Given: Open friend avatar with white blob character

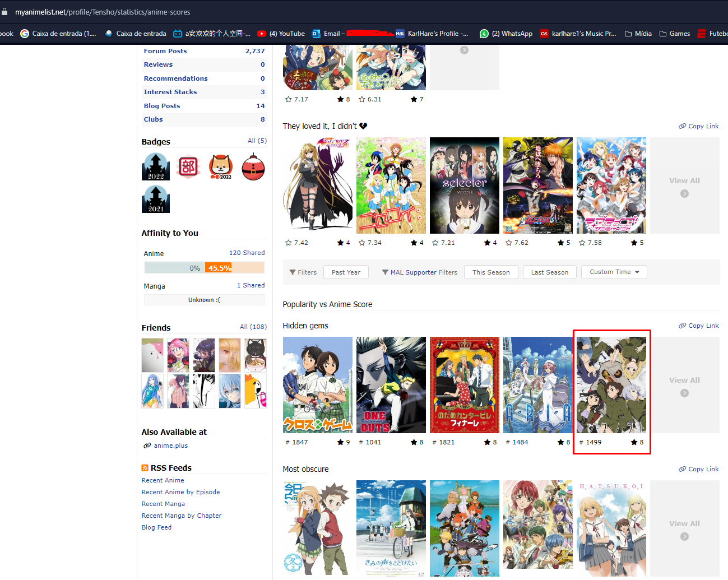Looking at the screenshot, I should (152, 355).
